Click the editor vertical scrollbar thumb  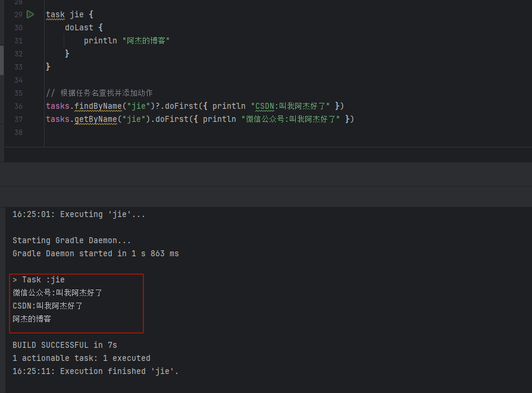coord(2,59)
